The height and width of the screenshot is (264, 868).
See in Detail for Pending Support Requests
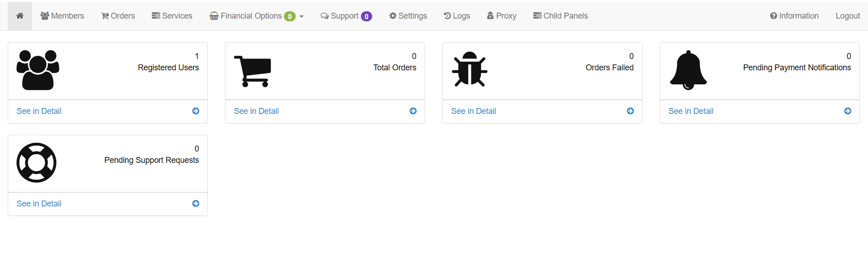click(x=39, y=204)
